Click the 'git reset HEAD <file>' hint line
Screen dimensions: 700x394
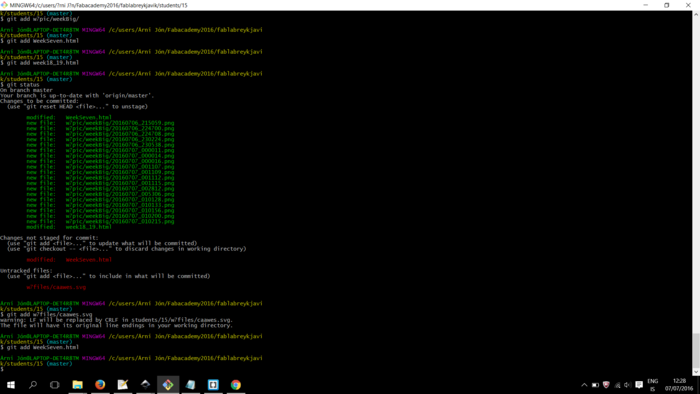(x=77, y=106)
